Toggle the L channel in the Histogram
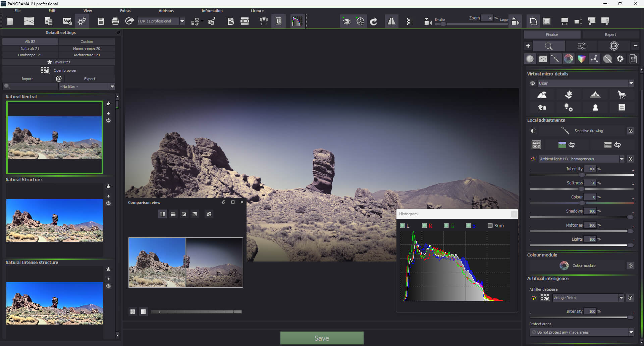 [x=402, y=225]
